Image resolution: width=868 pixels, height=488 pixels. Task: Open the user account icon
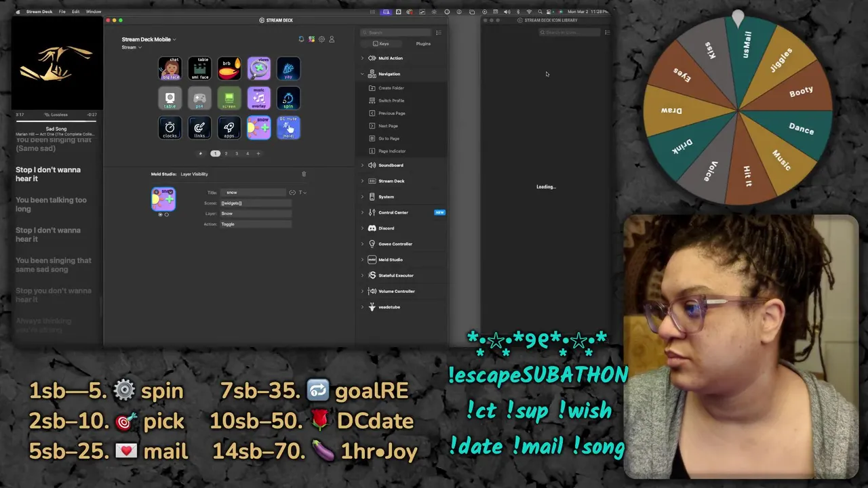point(332,39)
